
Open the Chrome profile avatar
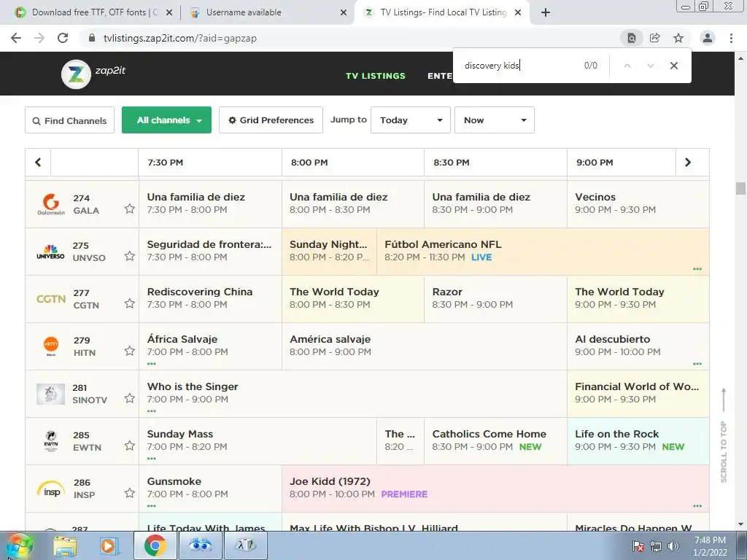click(708, 38)
